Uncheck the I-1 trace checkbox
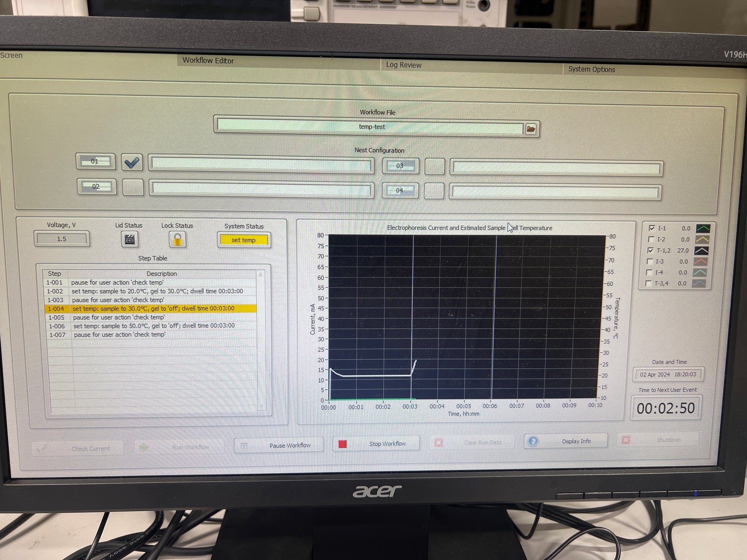Image resolution: width=747 pixels, height=560 pixels. click(x=651, y=228)
